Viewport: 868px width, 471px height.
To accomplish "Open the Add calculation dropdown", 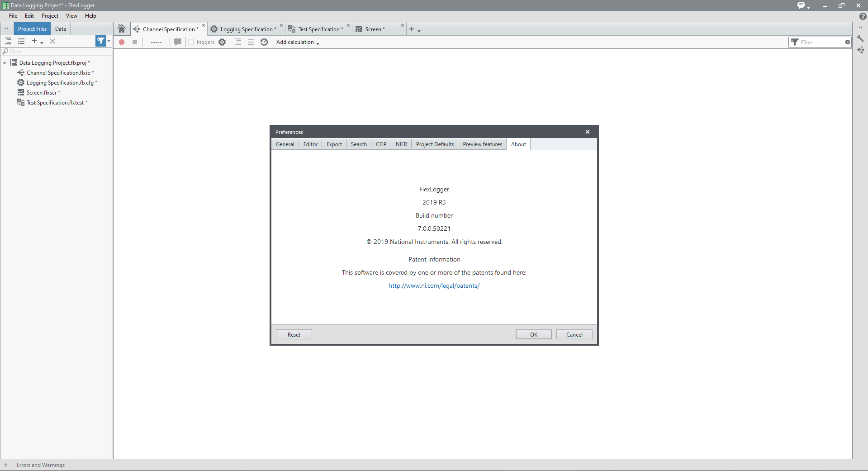I will point(298,42).
